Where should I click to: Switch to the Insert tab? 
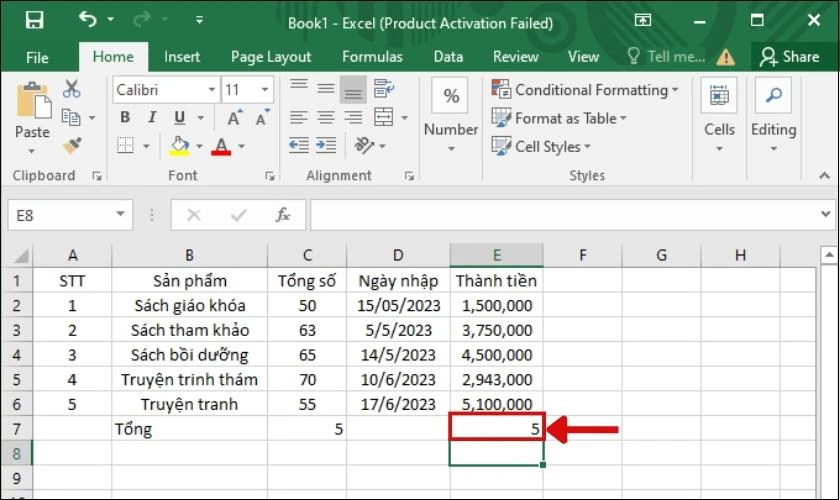[182, 57]
